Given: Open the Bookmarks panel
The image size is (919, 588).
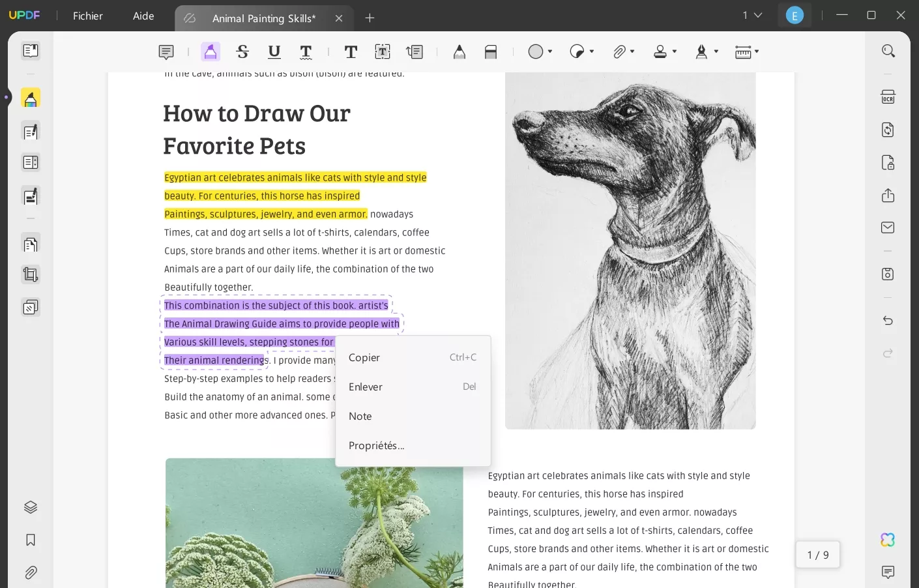Looking at the screenshot, I should [31, 540].
